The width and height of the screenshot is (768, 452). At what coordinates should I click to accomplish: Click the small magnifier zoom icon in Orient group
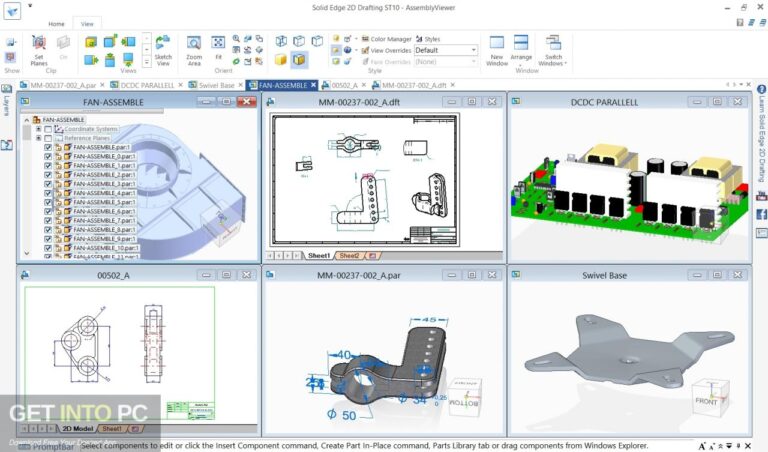point(236,38)
